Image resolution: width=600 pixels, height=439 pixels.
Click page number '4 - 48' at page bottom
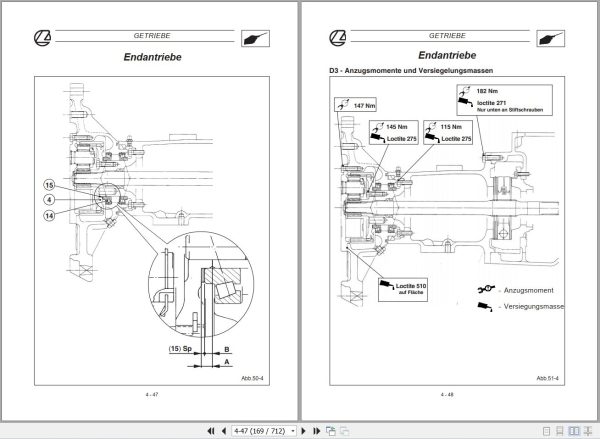pos(447,395)
